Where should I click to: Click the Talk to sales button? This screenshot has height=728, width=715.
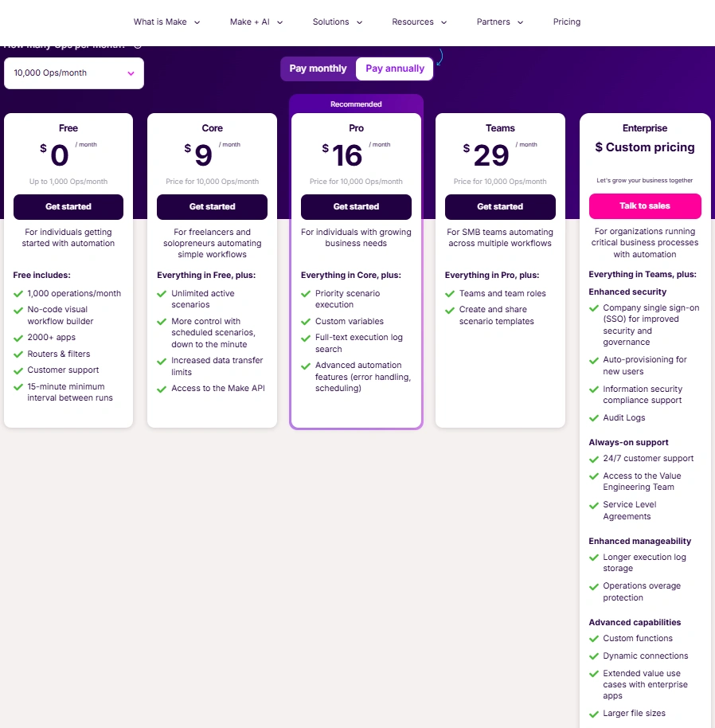645,206
